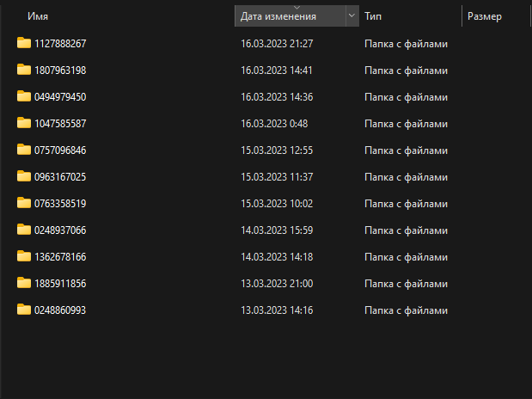Click the folder icon beside 0494979450

(24, 96)
